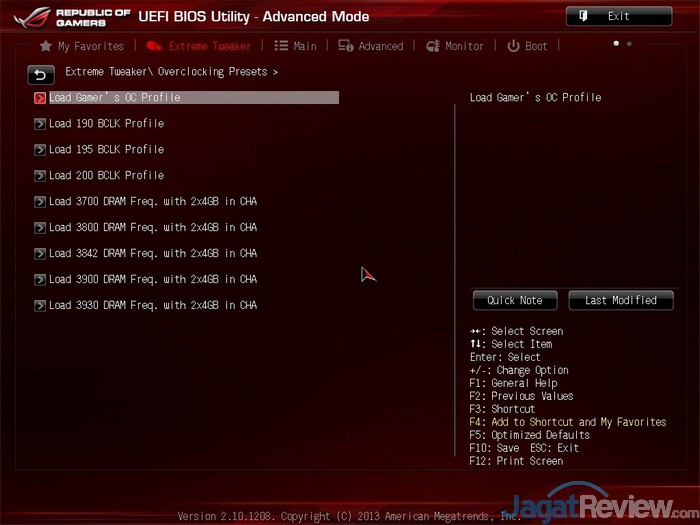
Task: Open the Monitor tab
Action: [x=456, y=46]
